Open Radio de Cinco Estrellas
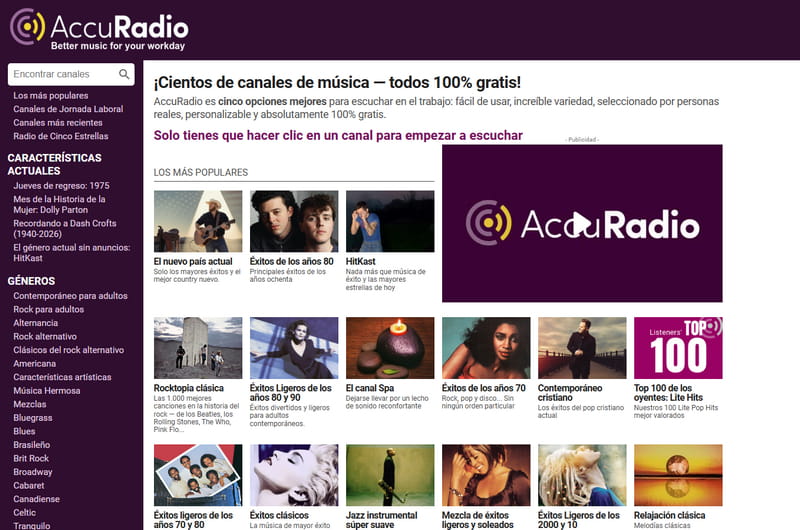 (x=61, y=136)
